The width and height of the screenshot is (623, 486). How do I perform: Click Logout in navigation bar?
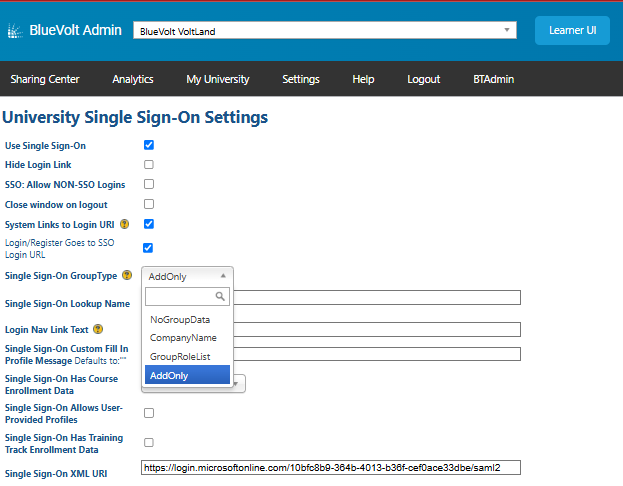coord(424,79)
